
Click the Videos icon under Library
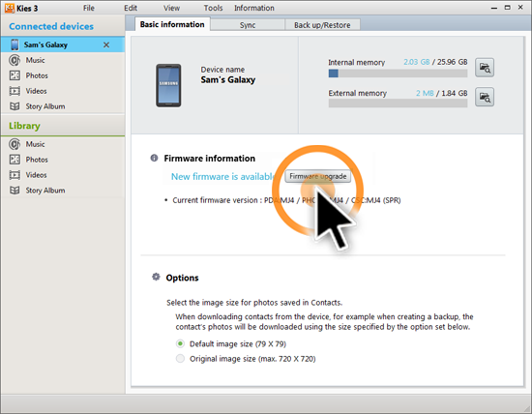[x=15, y=175]
